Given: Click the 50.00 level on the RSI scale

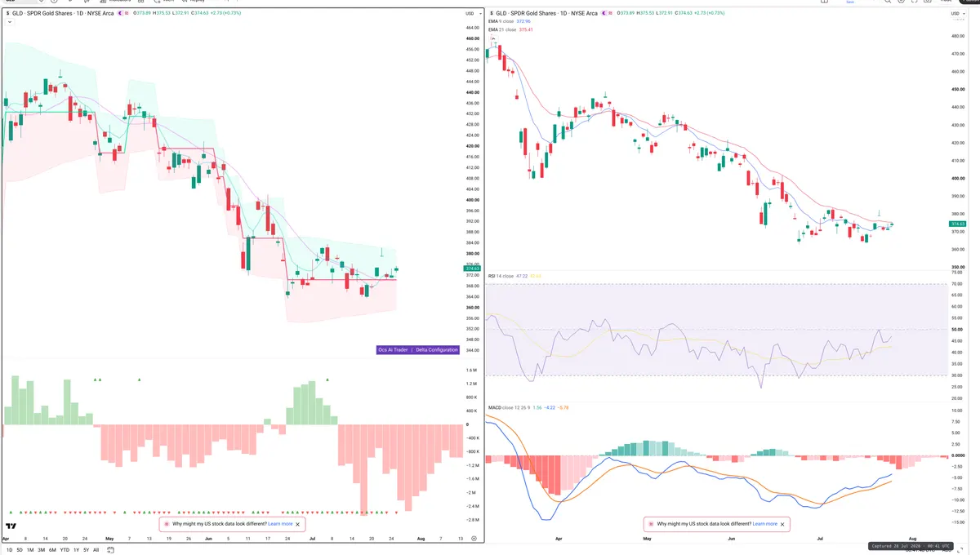Looking at the screenshot, I should click(958, 330).
